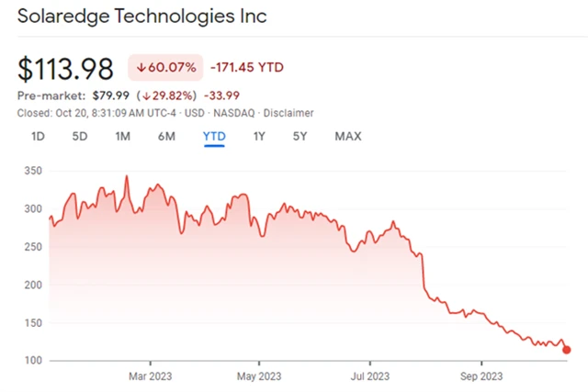Show the MAX price history
The width and height of the screenshot is (588, 392).
coord(347,136)
